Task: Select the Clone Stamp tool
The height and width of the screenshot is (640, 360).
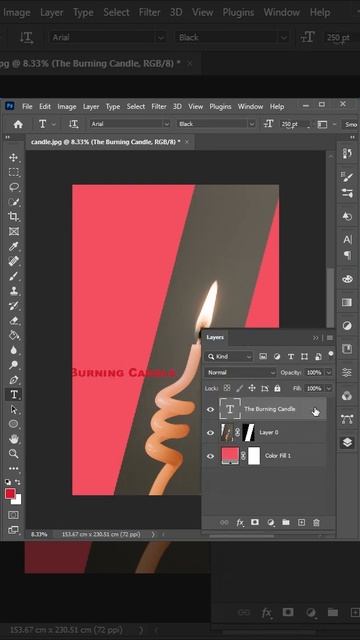Action: tap(13, 291)
